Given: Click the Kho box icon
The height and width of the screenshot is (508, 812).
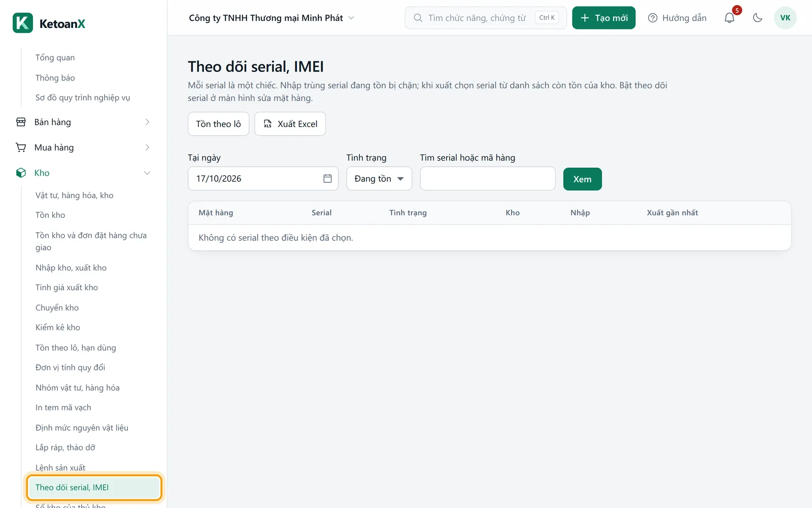Looking at the screenshot, I should tap(21, 173).
